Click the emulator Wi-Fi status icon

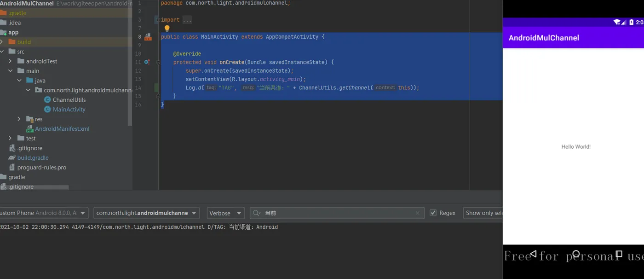616,22
